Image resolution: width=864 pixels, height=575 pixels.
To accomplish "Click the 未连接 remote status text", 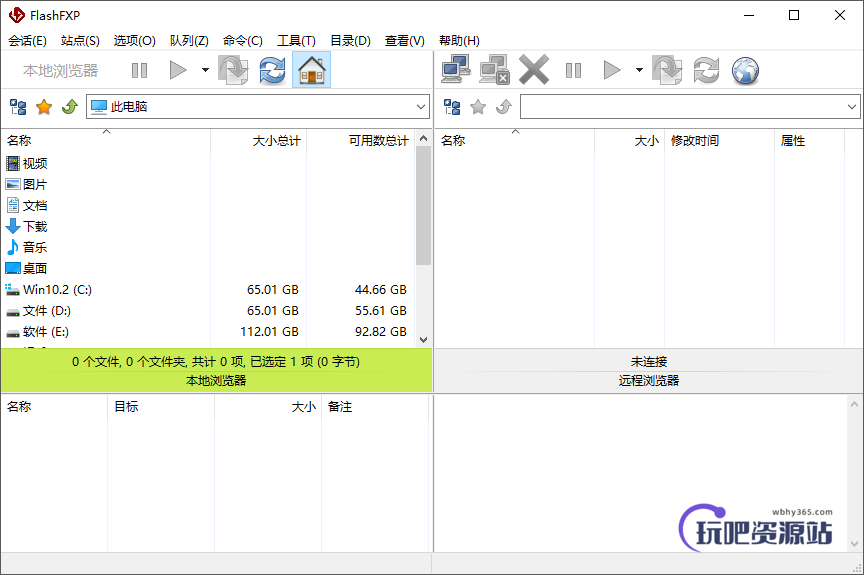I will 649,362.
